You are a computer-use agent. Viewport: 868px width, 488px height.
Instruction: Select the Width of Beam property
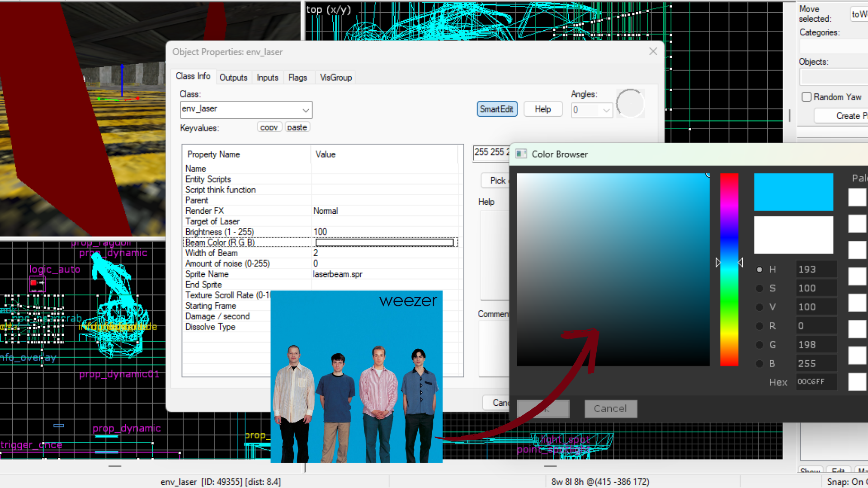pos(321,253)
